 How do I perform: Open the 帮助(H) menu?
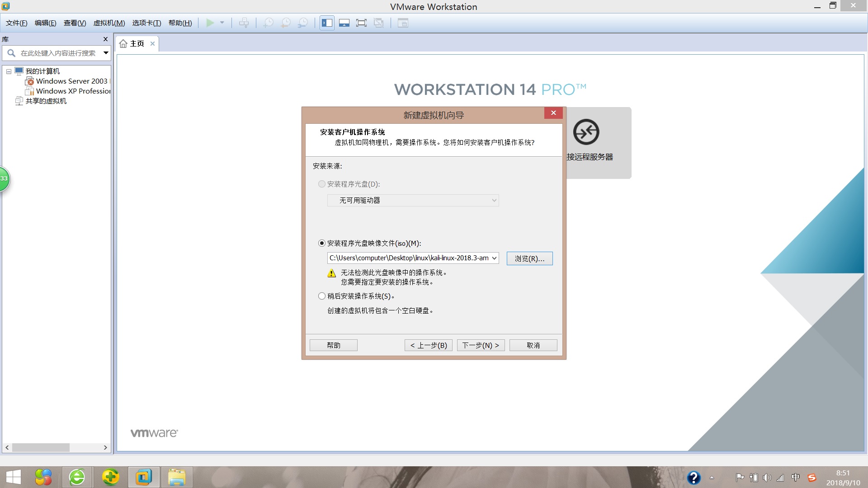click(x=180, y=23)
